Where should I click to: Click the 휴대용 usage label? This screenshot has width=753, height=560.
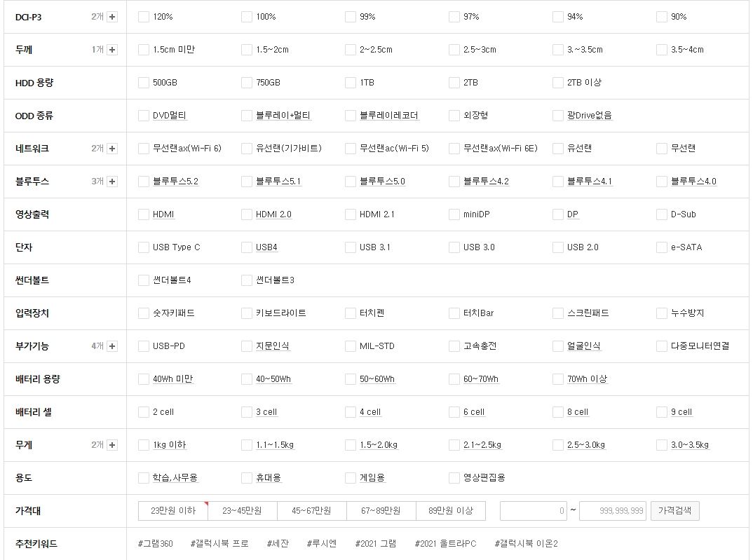[x=269, y=478]
